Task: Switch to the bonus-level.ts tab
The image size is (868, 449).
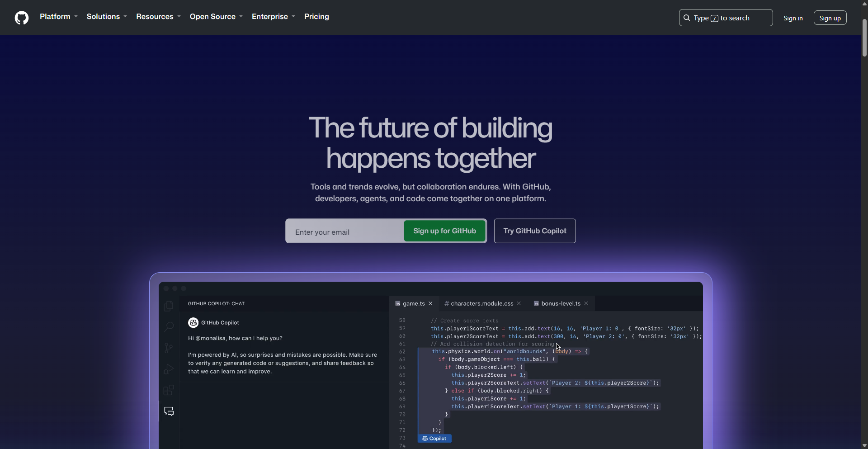Action: [x=561, y=303]
